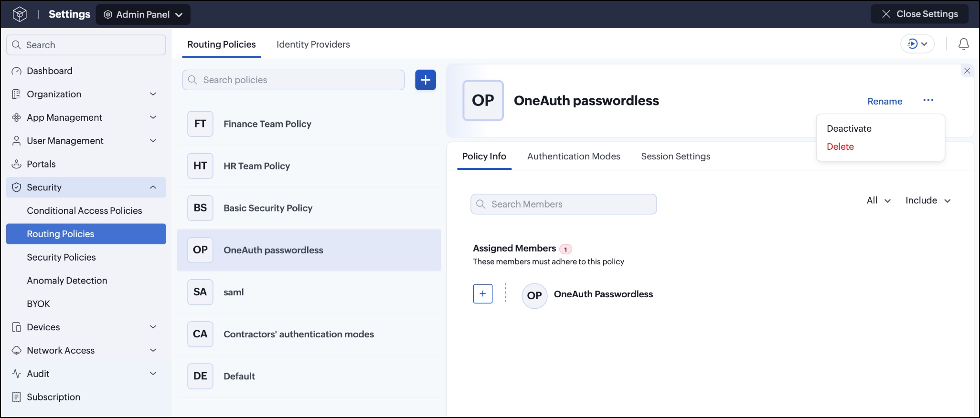Click the Close Settings button
Image resolution: width=980 pixels, height=418 pixels.
tap(920, 14)
